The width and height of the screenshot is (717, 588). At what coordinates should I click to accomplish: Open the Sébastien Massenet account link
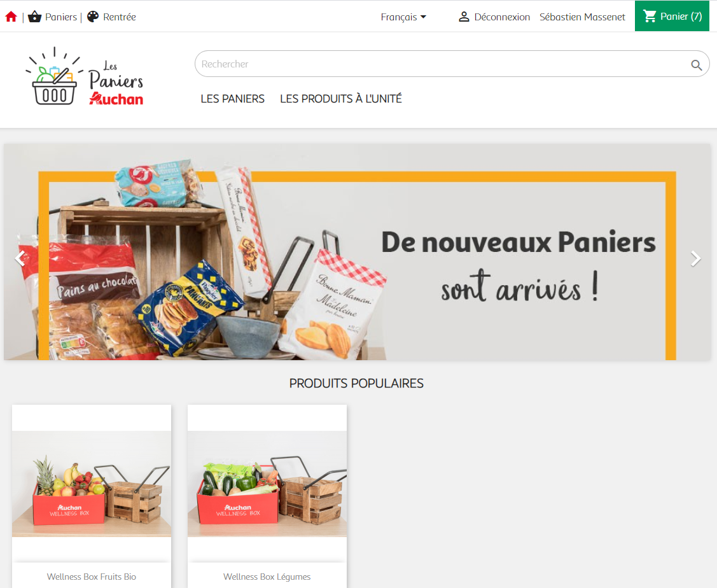pos(582,17)
